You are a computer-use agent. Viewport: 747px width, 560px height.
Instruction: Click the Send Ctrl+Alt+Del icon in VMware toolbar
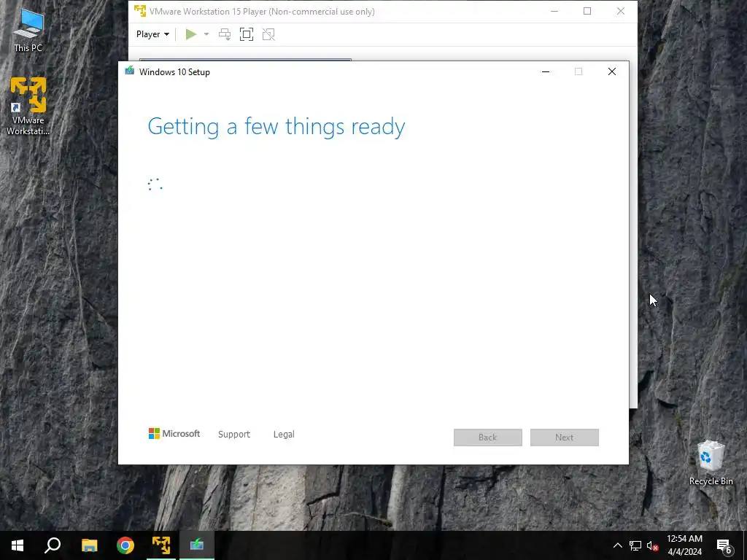click(x=225, y=34)
